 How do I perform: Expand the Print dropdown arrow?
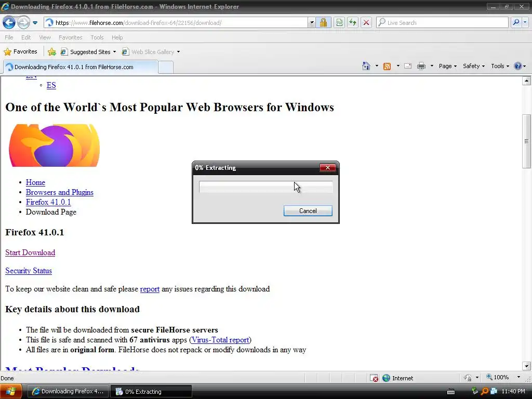(x=432, y=66)
